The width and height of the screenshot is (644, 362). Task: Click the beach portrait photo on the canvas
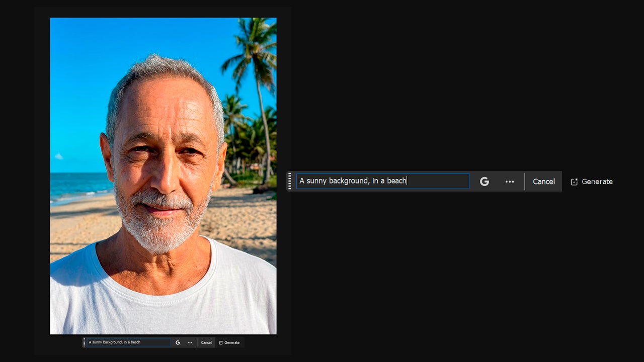[x=163, y=176]
